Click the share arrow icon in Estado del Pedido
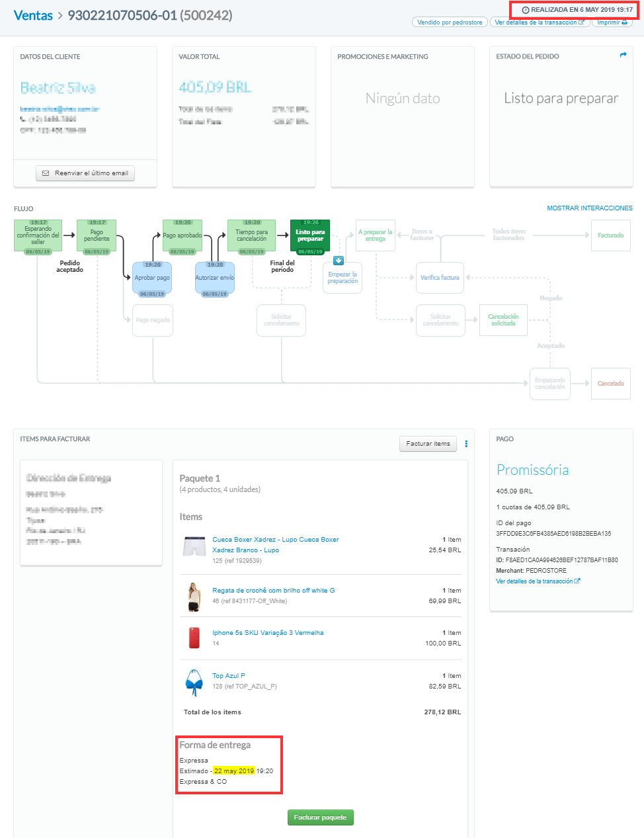644x838 pixels. [x=623, y=56]
